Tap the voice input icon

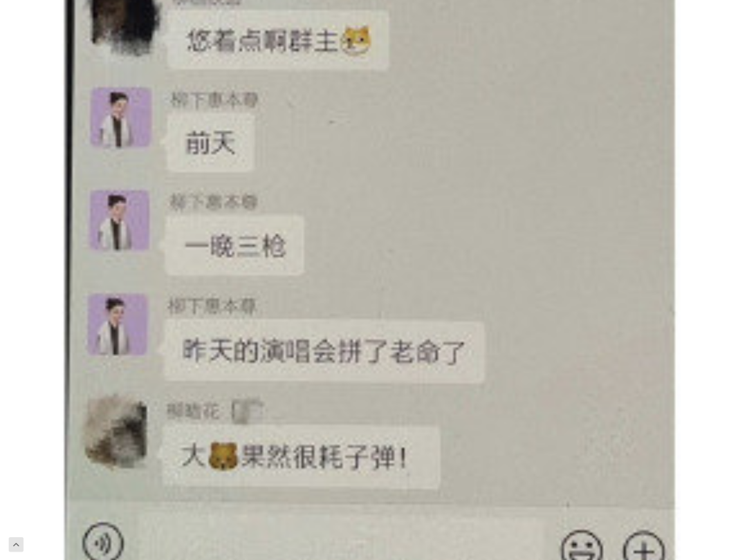point(103,543)
